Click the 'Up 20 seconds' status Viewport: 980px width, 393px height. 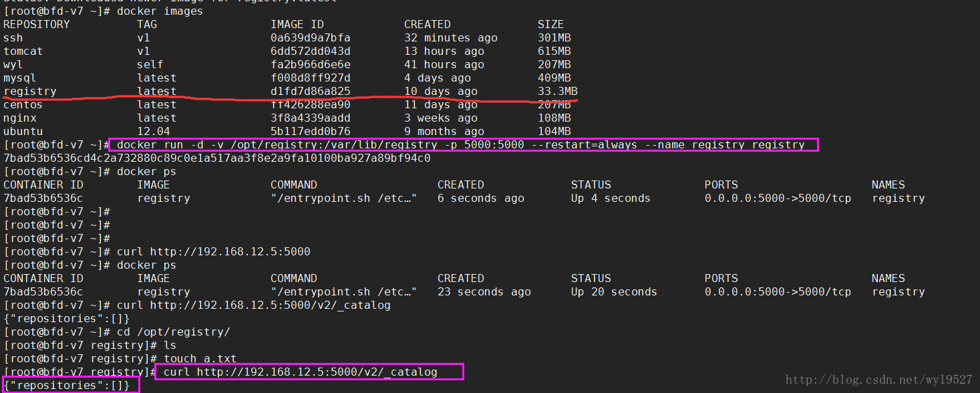pyautogui.click(x=614, y=291)
